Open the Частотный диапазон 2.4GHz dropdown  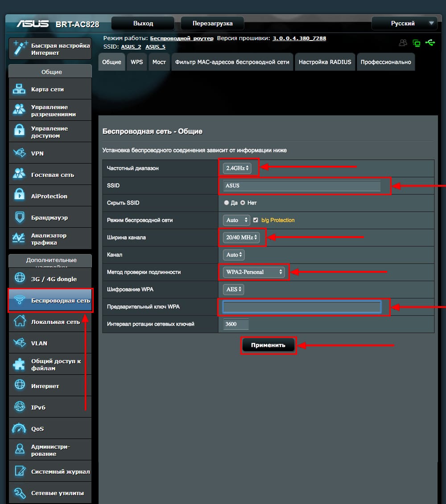237,168
